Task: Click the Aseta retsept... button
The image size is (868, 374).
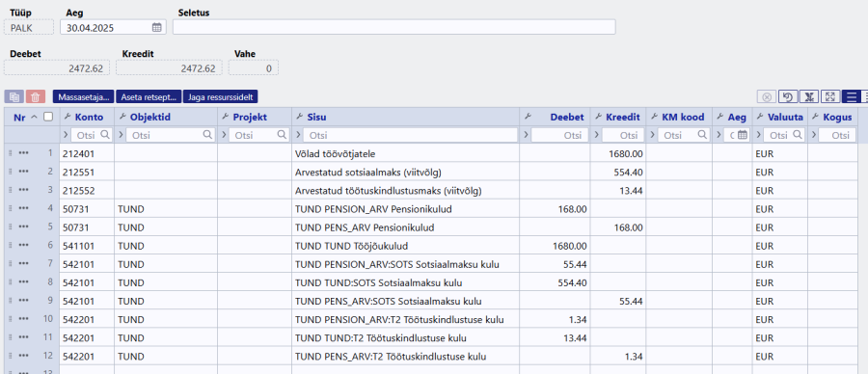Action: pyautogui.click(x=149, y=96)
